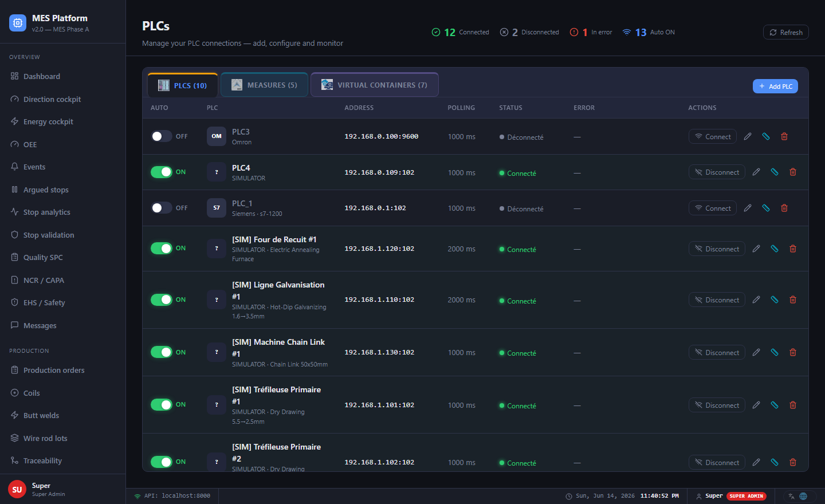Click API: localhost:8000 status entry
The image size is (825, 504).
[172, 496]
